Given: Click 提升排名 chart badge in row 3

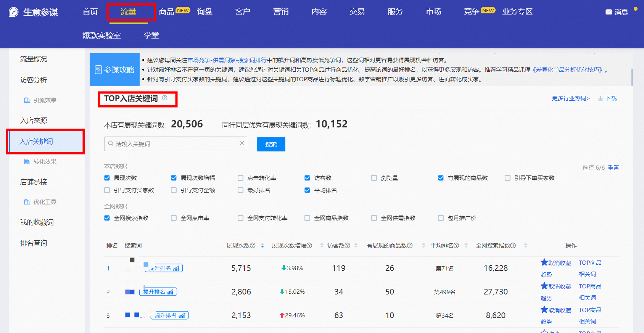Looking at the screenshot, I should [x=170, y=315].
